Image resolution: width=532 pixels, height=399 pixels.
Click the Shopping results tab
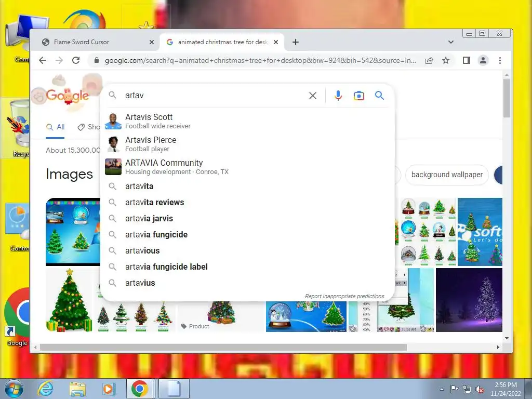pyautogui.click(x=89, y=127)
